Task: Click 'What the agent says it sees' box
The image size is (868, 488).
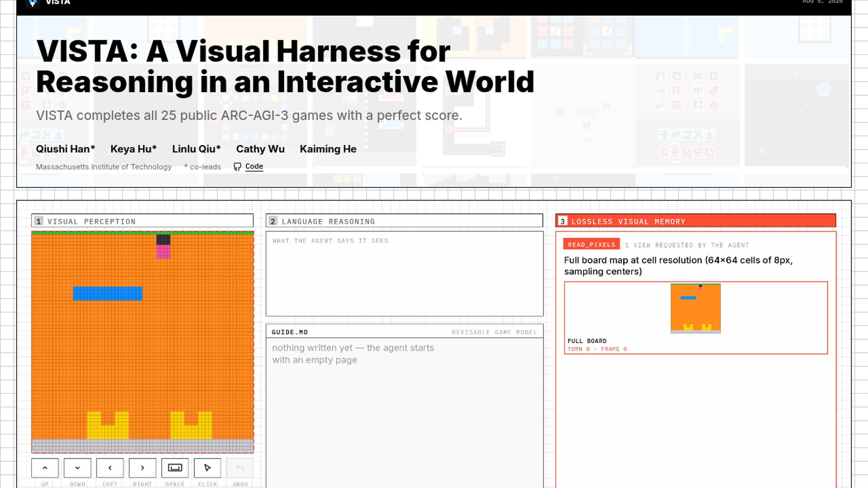Action: pos(405,274)
